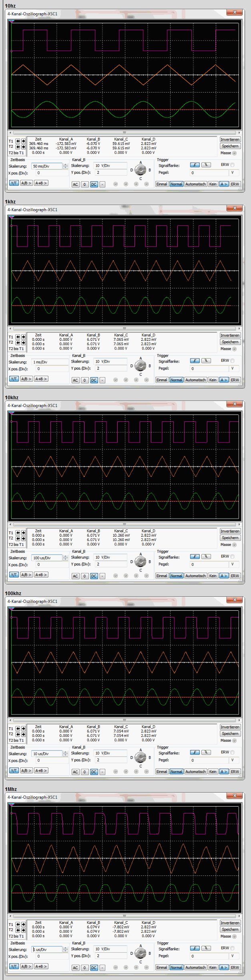This screenshot has height=980, width=251.
Task: Move cursor T2 right in 1khz oscilloscope
Action: [23, 343]
